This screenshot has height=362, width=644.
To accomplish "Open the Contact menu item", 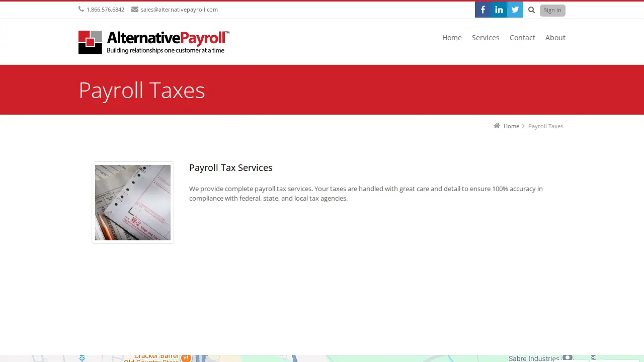I will 522,38.
